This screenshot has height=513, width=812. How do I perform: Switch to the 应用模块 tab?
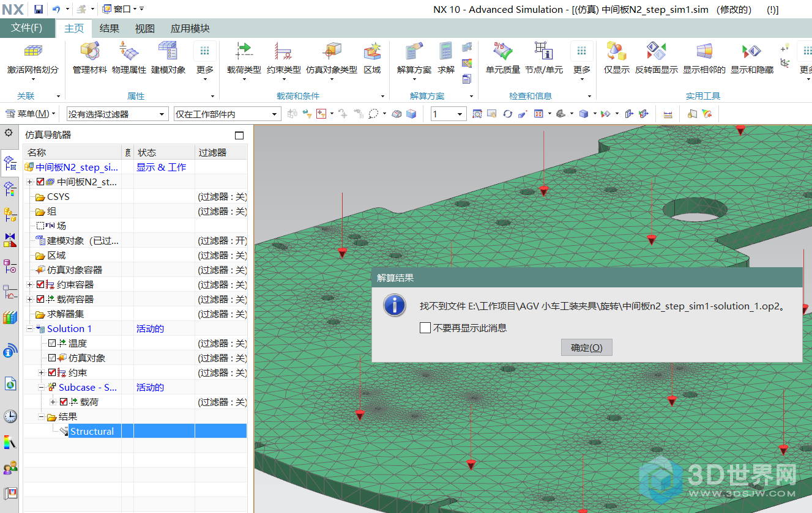pos(190,29)
